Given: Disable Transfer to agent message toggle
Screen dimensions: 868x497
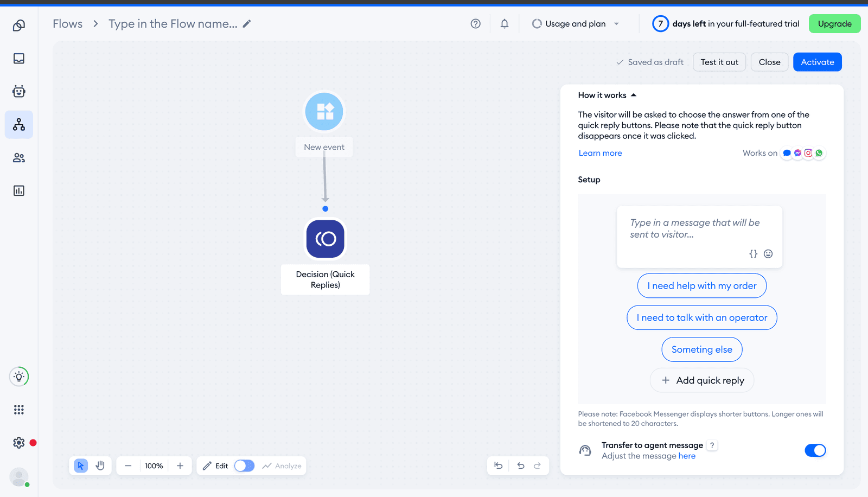Looking at the screenshot, I should point(815,450).
